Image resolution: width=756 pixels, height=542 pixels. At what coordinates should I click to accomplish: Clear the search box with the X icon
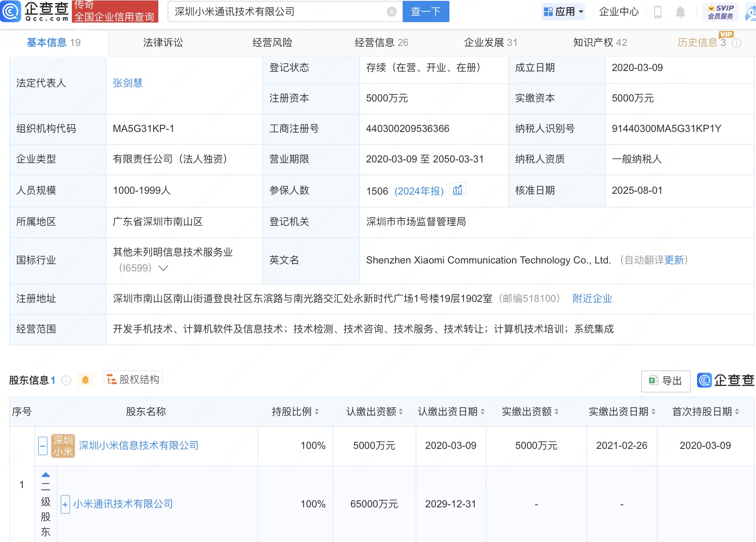point(392,12)
